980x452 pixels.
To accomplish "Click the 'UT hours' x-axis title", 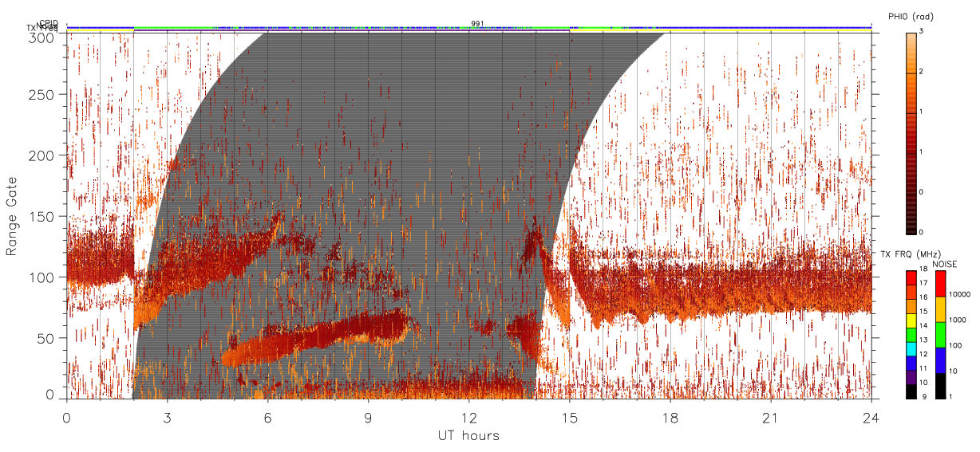I will [468, 435].
